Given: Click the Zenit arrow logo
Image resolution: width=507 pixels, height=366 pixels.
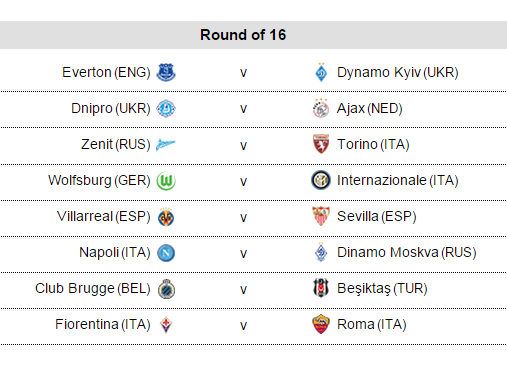Looking at the screenshot, I should coord(166,145).
